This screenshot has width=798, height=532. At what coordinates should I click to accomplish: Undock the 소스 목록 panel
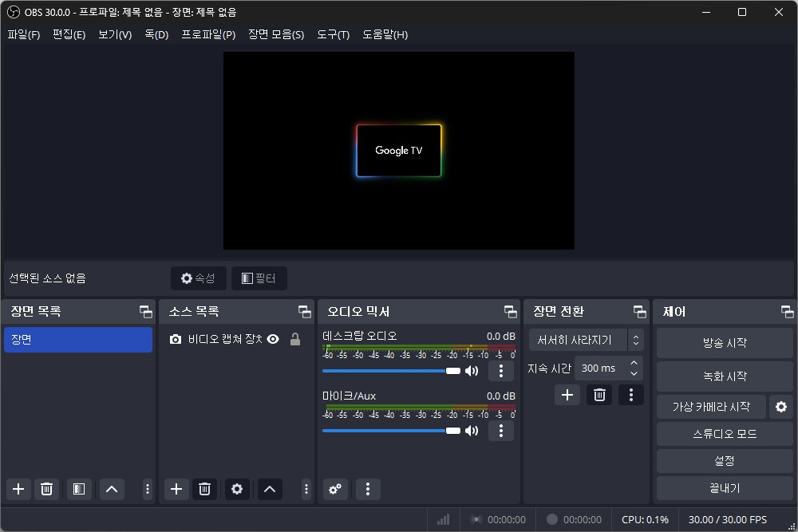(304, 311)
